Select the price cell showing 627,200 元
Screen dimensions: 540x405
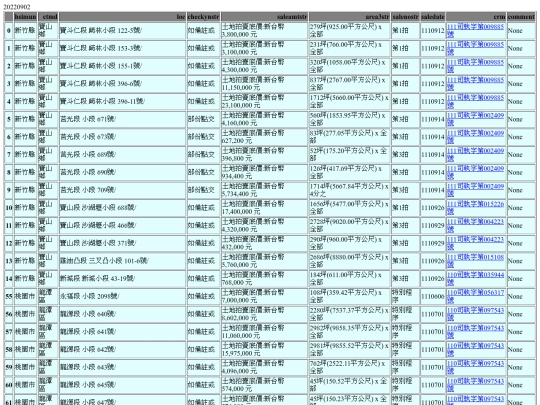pos(264,137)
